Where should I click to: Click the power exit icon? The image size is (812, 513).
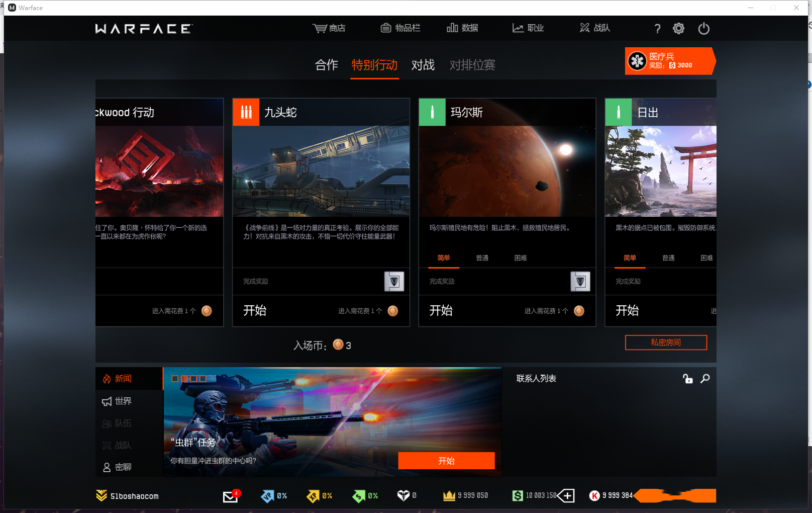(703, 29)
